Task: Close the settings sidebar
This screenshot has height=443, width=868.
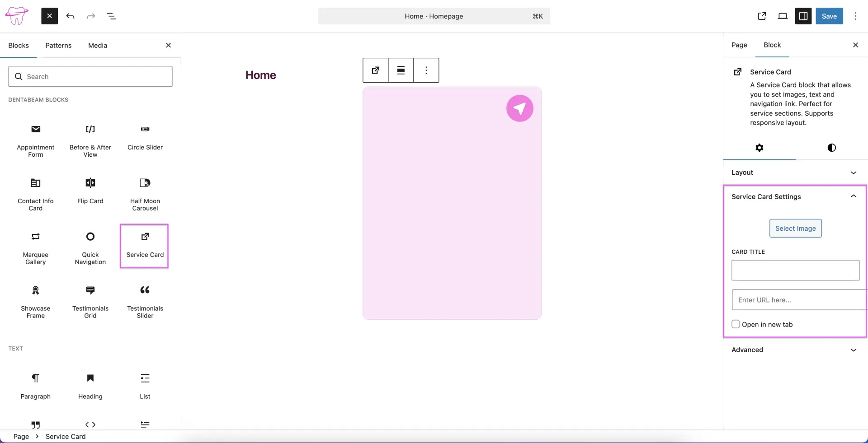Action: [x=855, y=45]
